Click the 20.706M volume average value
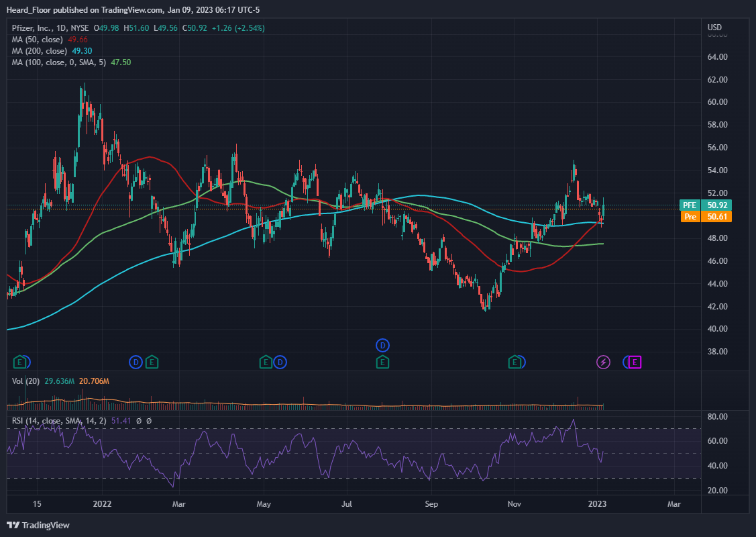This screenshot has height=537, width=756. (x=94, y=381)
